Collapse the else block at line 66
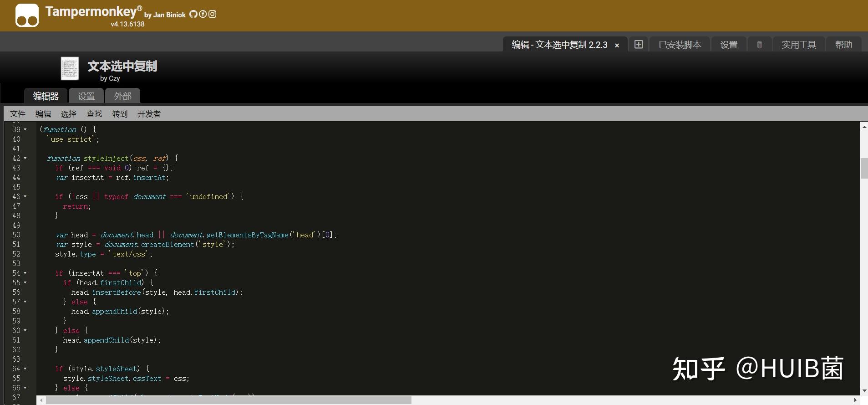 click(x=25, y=388)
